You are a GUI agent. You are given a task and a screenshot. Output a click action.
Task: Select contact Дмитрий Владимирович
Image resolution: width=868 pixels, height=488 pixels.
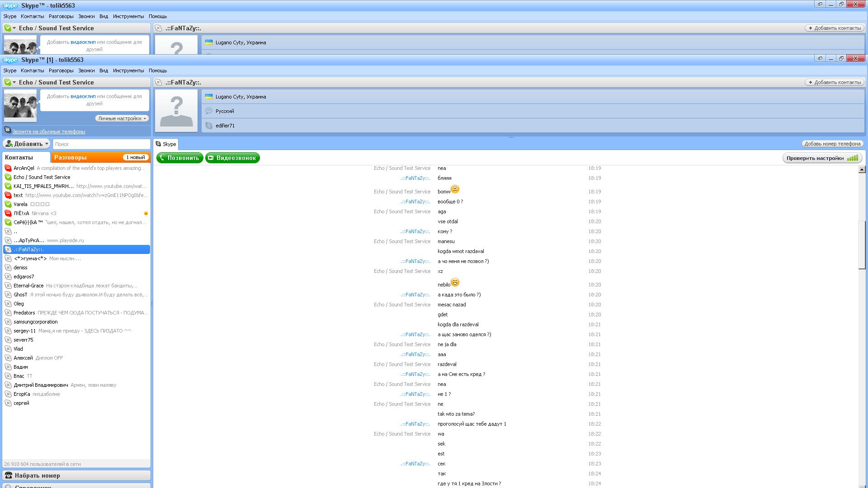click(76, 385)
